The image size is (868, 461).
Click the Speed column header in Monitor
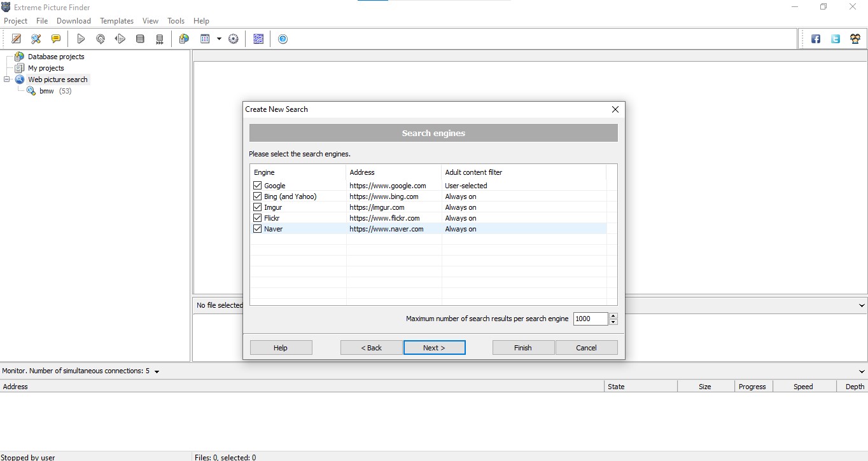(803, 387)
